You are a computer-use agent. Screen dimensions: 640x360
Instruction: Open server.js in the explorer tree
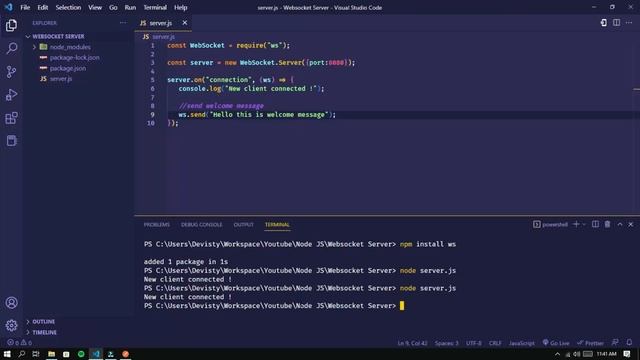pos(61,79)
